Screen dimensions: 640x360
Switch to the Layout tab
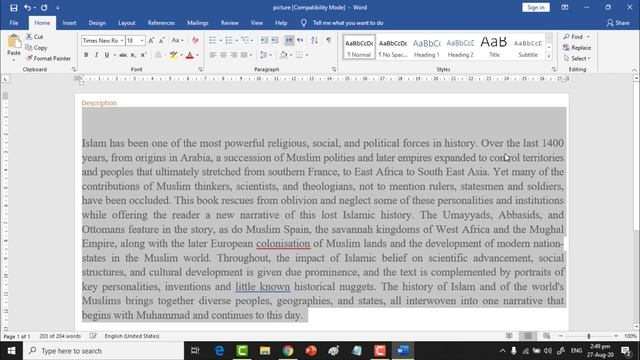pos(127,23)
